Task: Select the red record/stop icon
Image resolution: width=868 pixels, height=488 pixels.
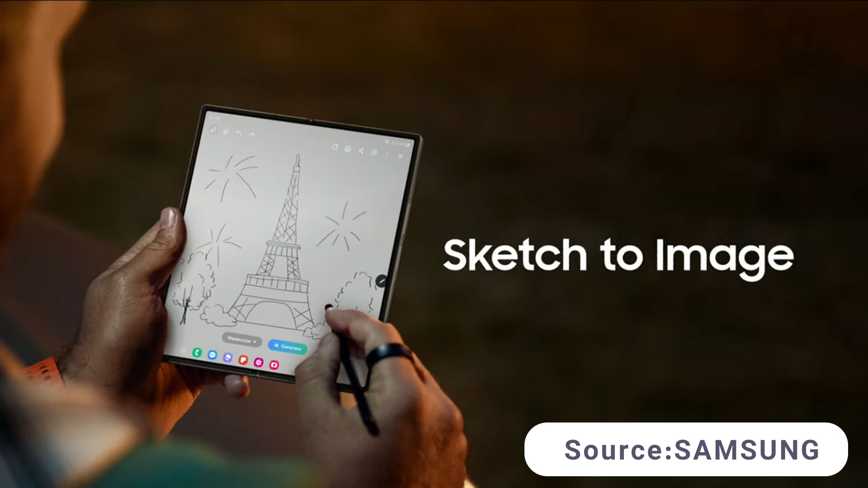Action: click(274, 363)
